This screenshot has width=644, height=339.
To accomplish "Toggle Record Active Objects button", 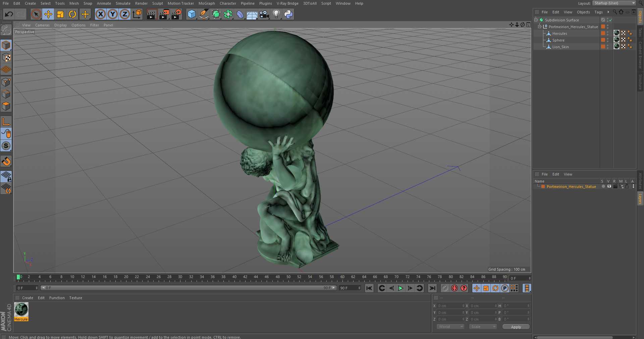I will [445, 288].
